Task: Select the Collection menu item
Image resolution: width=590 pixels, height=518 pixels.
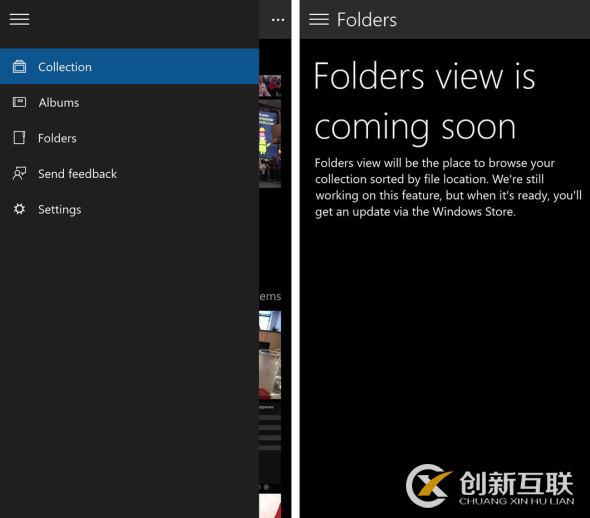Action: click(x=129, y=67)
